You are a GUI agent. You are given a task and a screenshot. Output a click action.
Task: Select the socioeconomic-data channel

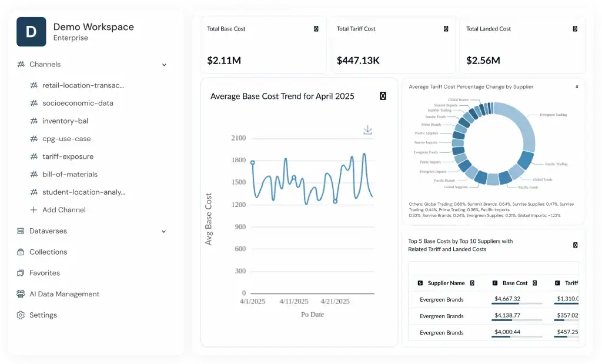(78, 103)
